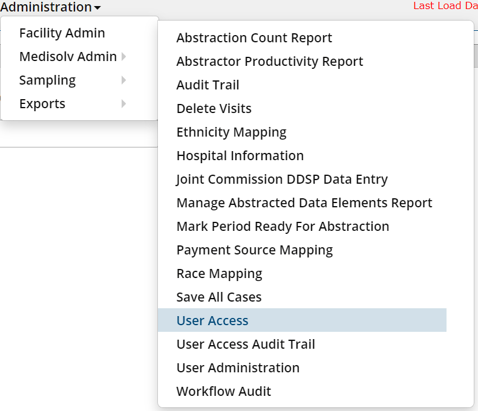Screen dimensions: 478x411
Task: Open Abstraction Count Report
Action: click(254, 38)
